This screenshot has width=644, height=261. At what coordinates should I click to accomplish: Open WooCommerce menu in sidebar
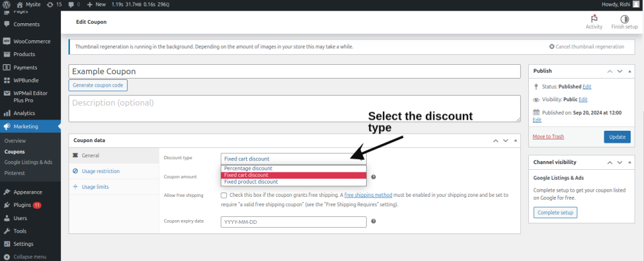coord(31,42)
